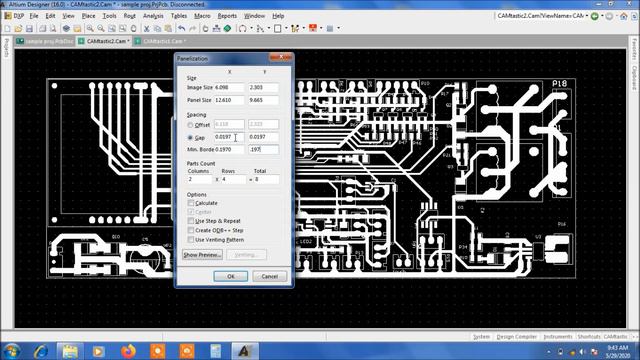Click the red-and-orange tool icon in the toolbar

313,29
